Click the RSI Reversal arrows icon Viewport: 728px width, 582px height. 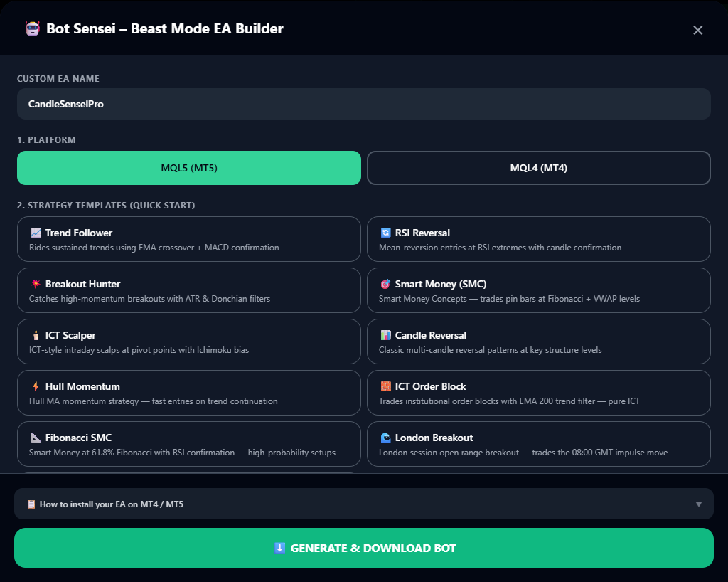385,233
